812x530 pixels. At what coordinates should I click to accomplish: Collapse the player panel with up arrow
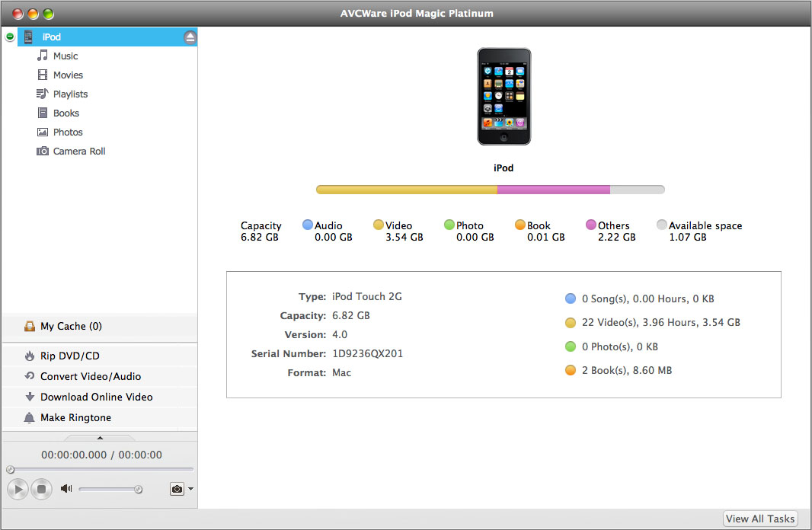(100, 438)
